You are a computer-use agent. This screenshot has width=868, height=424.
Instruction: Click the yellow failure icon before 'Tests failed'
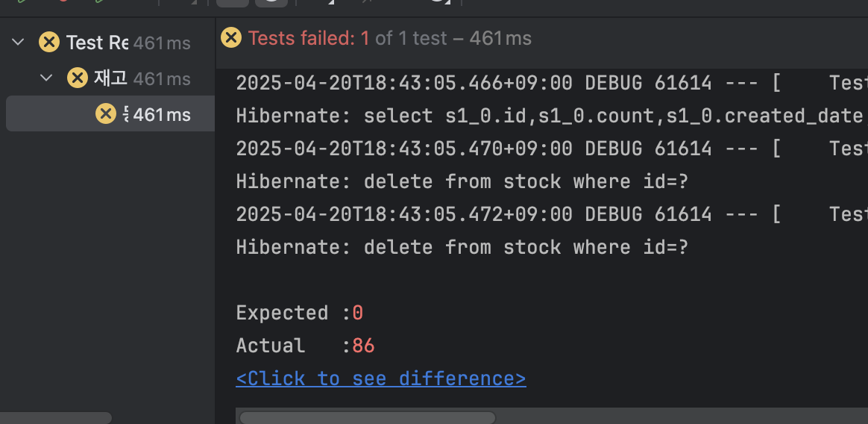point(231,37)
